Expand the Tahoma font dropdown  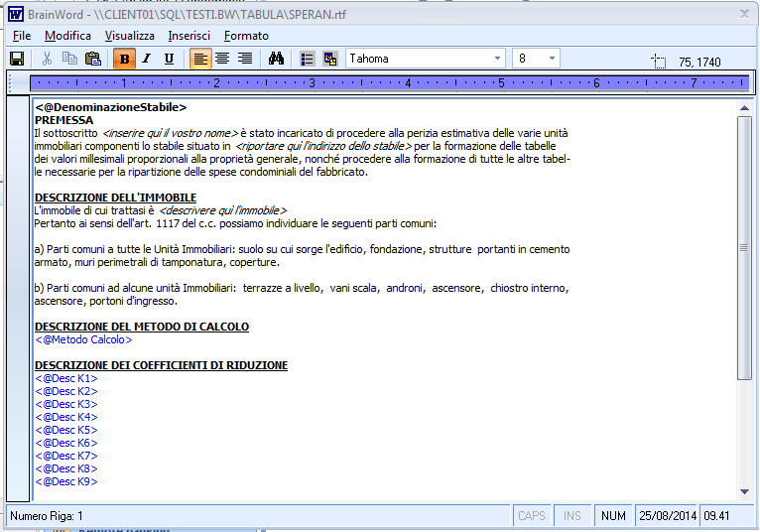(x=497, y=59)
